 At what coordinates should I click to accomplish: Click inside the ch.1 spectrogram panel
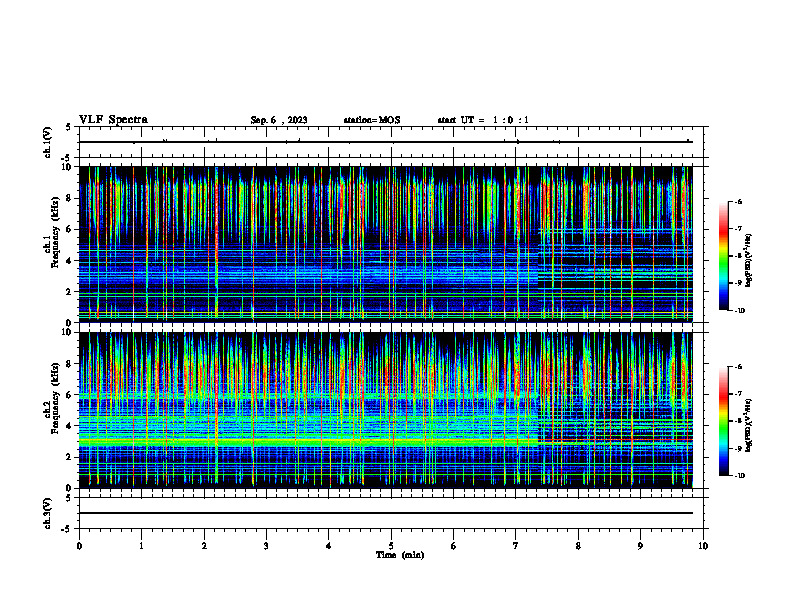[386, 244]
